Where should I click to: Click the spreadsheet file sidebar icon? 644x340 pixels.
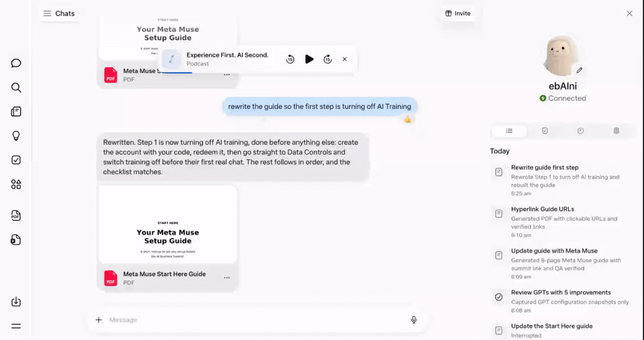pyautogui.click(x=16, y=240)
